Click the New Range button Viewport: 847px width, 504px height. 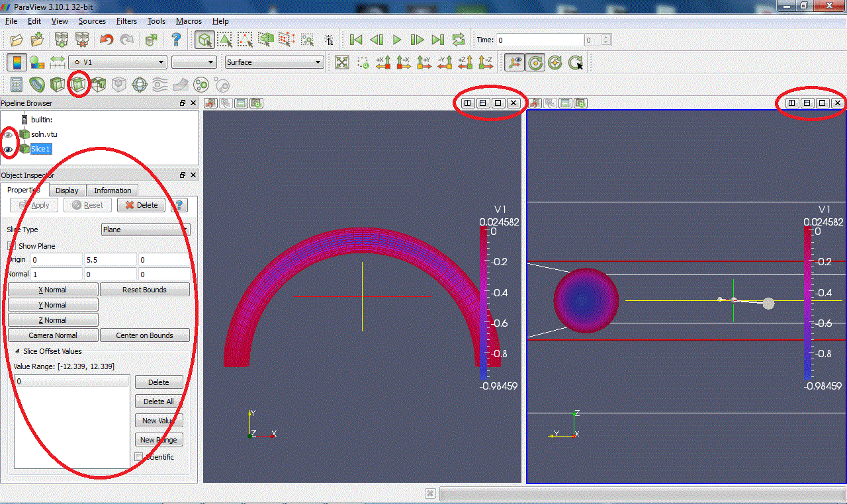(159, 440)
